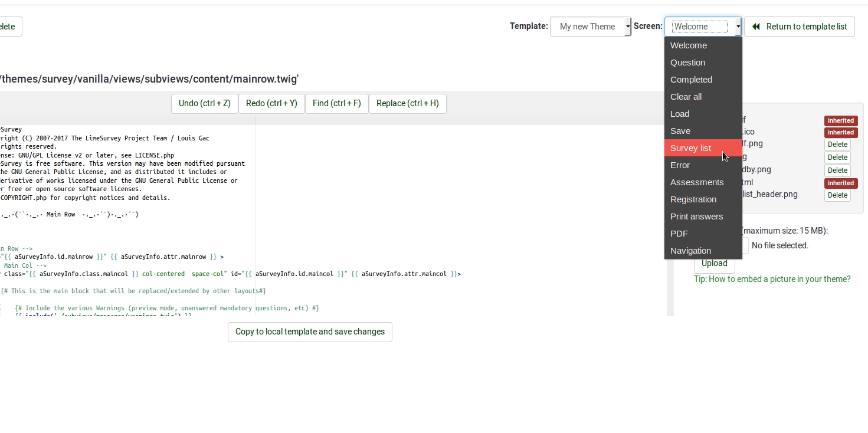Open the how to embed a picture tip link
Viewport: 868px width, 433px height.
coord(772,279)
